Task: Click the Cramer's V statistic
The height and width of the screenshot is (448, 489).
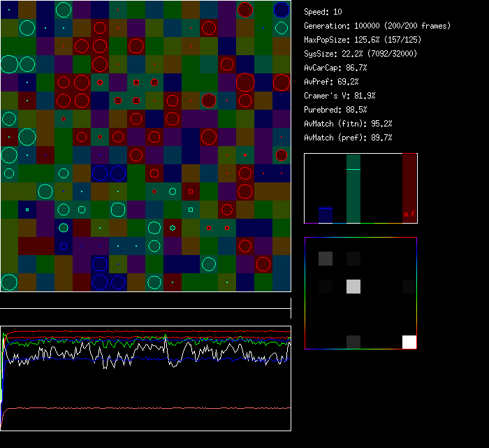Action: 340,96
